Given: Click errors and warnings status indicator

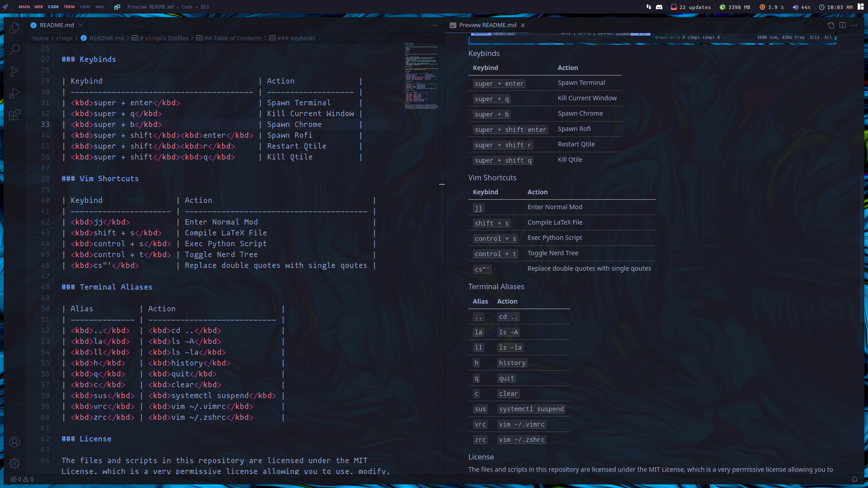Looking at the screenshot, I should 22,479.
